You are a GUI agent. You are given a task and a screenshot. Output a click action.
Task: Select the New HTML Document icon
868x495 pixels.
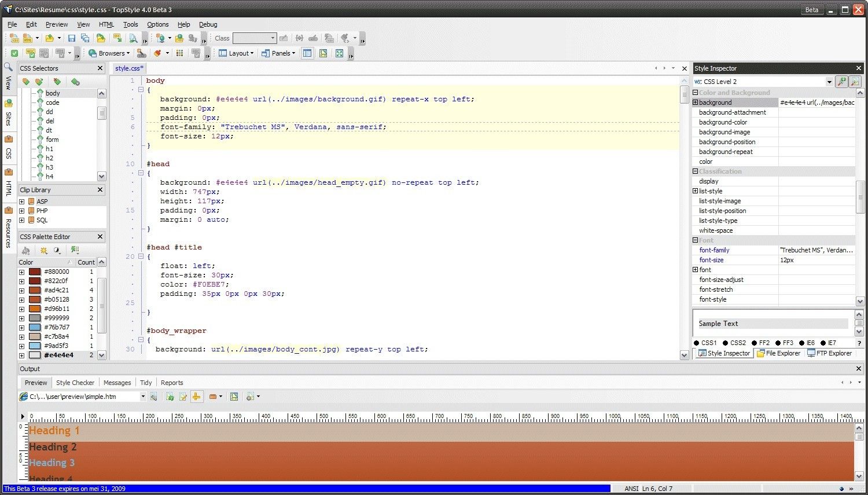[28, 38]
